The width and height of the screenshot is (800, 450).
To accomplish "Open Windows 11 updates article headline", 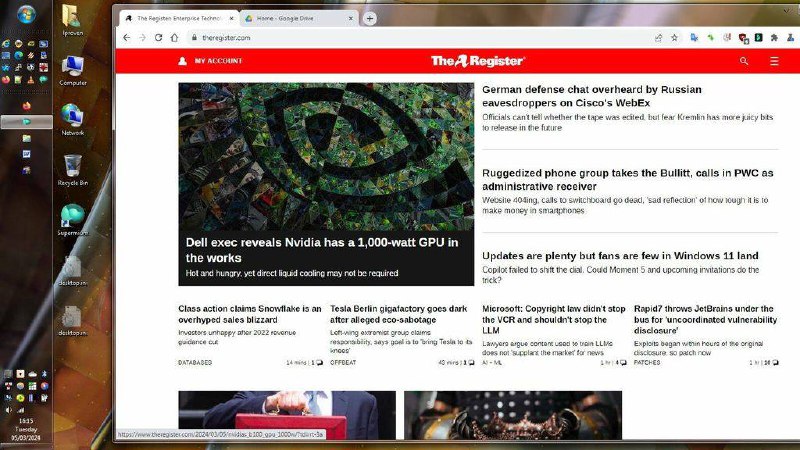I will (x=620, y=256).
